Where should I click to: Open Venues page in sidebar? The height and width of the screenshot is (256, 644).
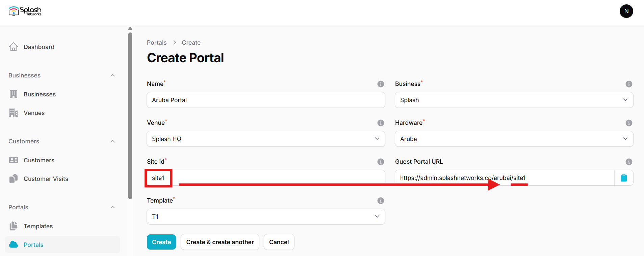62,113
